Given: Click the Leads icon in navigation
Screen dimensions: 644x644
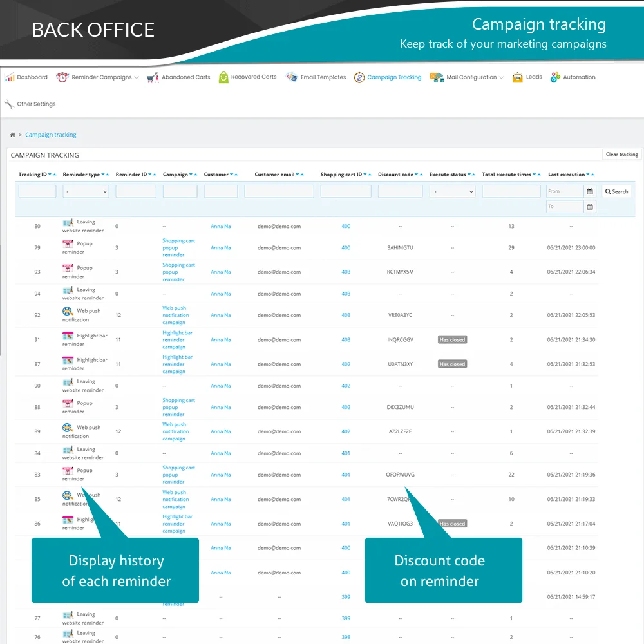Looking at the screenshot, I should (x=518, y=77).
